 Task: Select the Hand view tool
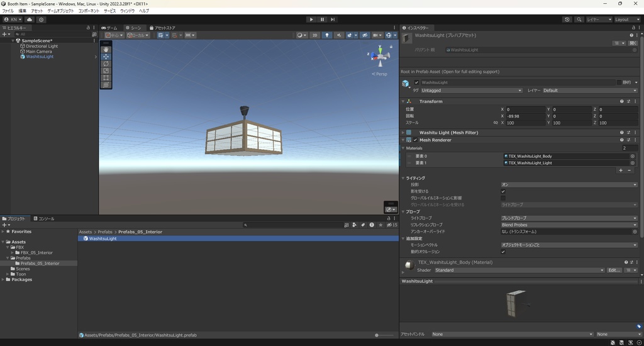106,49
